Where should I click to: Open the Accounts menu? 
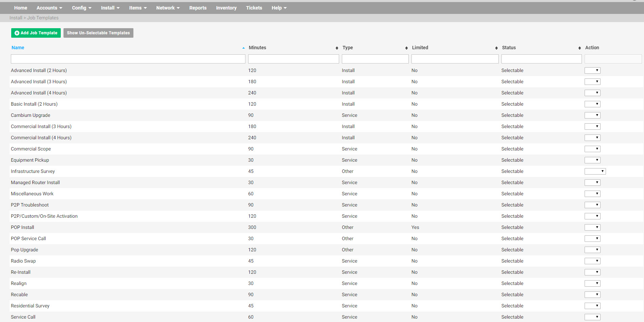point(49,8)
